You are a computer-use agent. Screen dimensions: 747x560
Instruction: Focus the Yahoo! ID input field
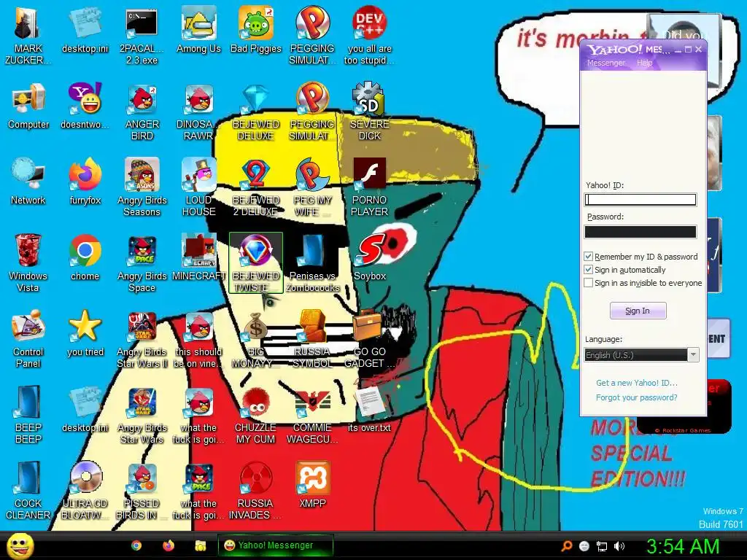click(640, 200)
